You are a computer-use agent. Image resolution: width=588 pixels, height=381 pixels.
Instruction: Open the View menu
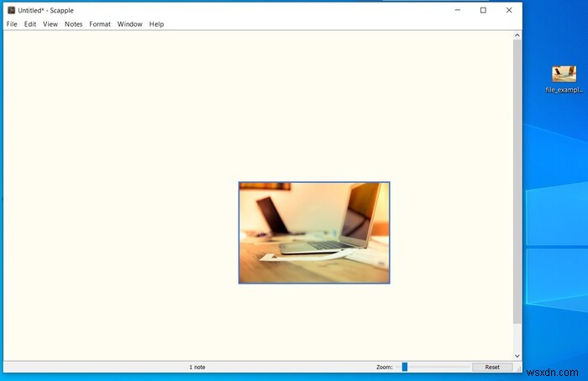click(50, 24)
